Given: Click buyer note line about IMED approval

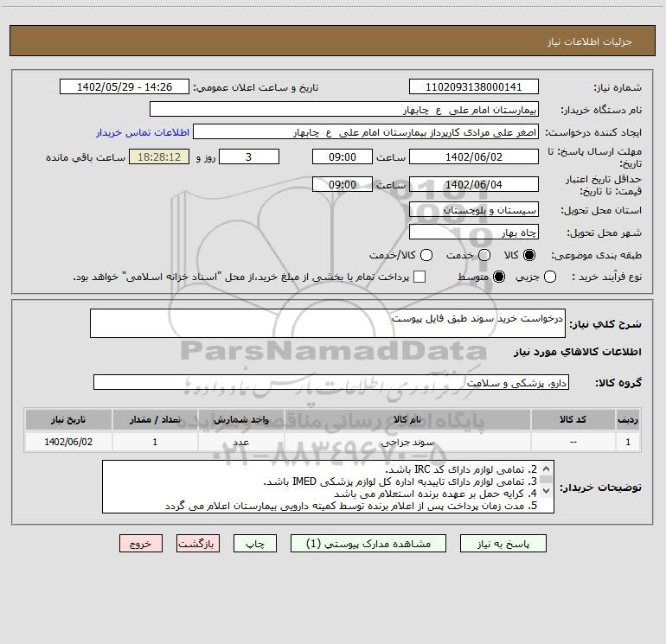Looking at the screenshot, I should pos(400,481).
